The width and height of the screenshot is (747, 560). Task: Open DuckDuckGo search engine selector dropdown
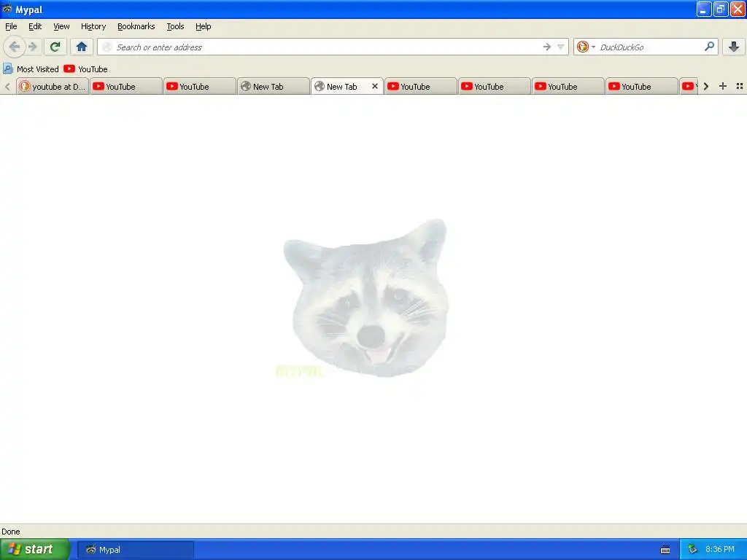point(586,47)
